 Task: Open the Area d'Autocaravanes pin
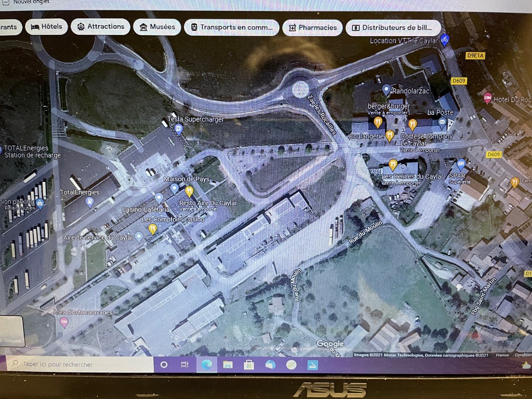[x=64, y=323]
